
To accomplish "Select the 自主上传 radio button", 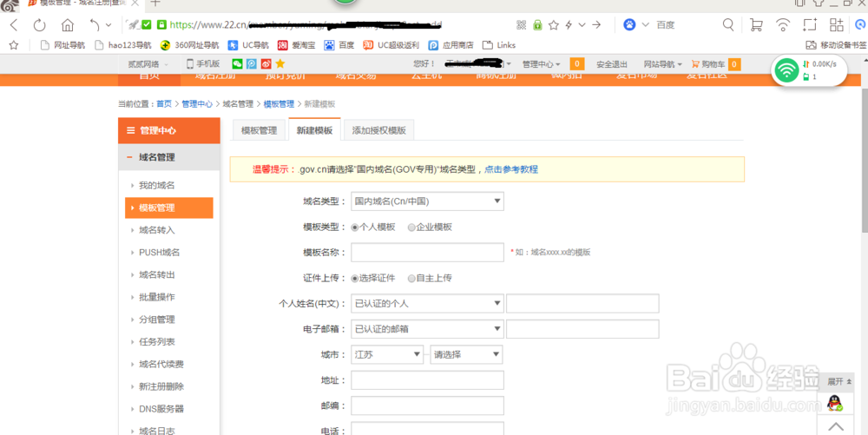I will click(411, 279).
